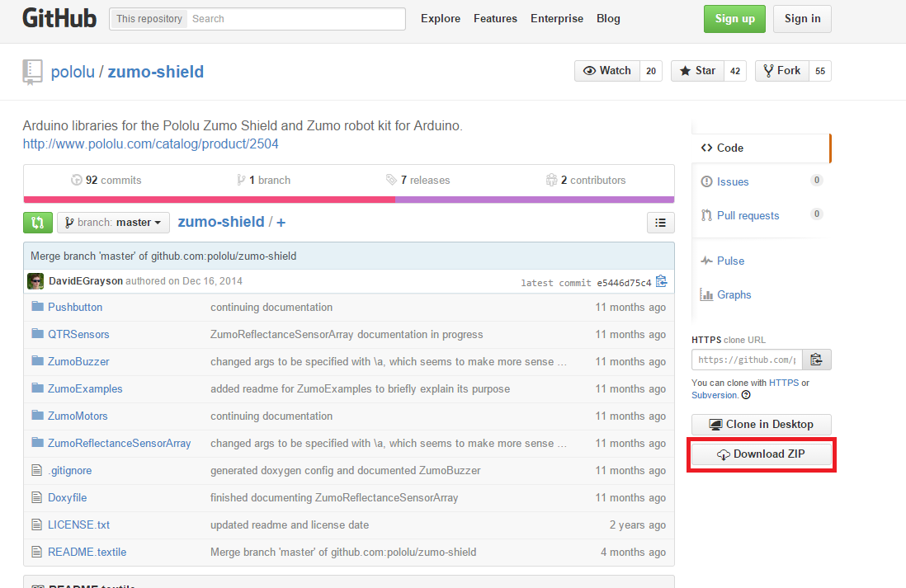This screenshot has height=588, width=906.
Task: Click the ZumoExamples folder icon
Action: 38,388
